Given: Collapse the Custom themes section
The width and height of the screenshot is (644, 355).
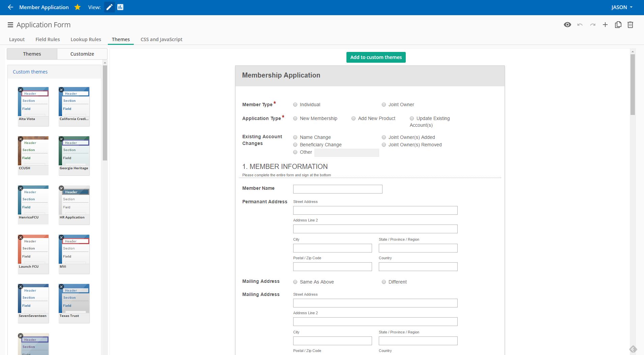Looking at the screenshot, I should [30, 72].
